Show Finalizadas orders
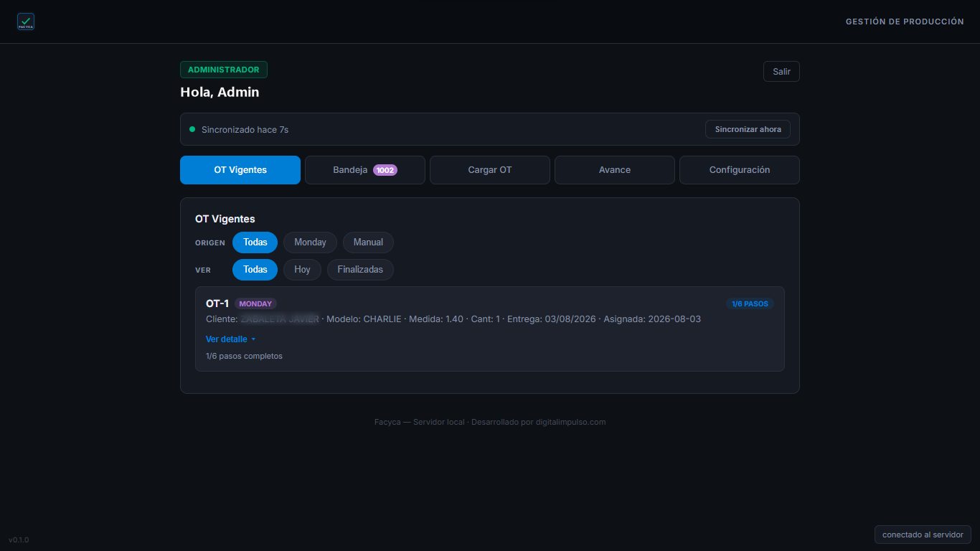The image size is (980, 551). pyautogui.click(x=360, y=270)
